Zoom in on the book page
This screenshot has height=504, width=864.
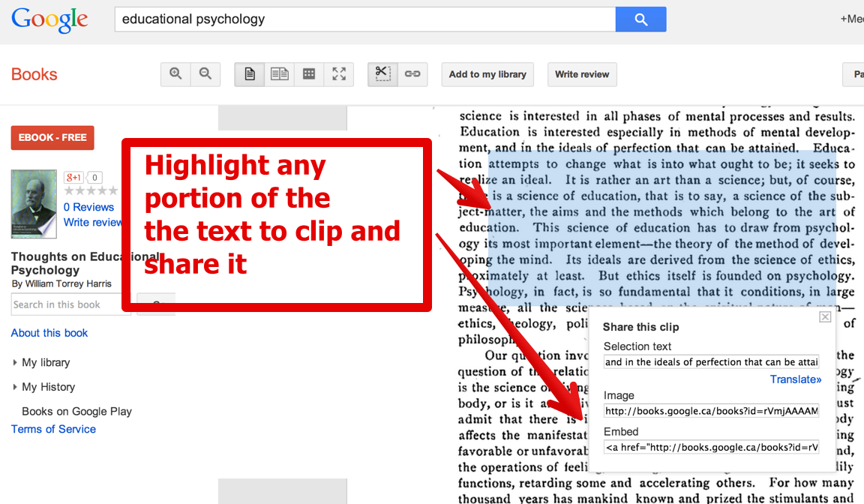(175, 74)
